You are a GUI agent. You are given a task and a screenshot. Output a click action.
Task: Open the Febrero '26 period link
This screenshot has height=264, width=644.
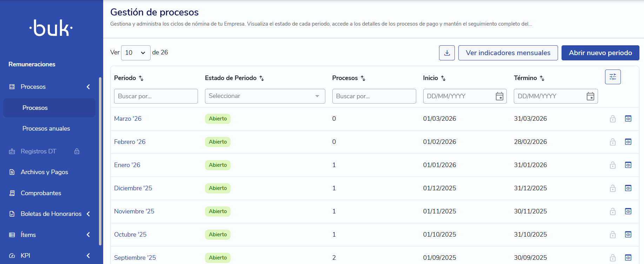pos(130,142)
